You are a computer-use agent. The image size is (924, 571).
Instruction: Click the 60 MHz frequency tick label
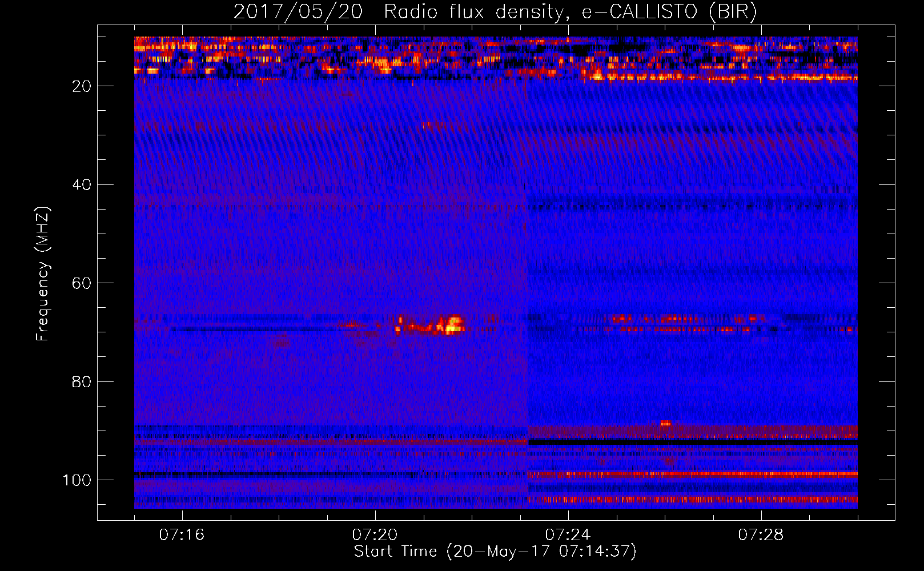82,283
